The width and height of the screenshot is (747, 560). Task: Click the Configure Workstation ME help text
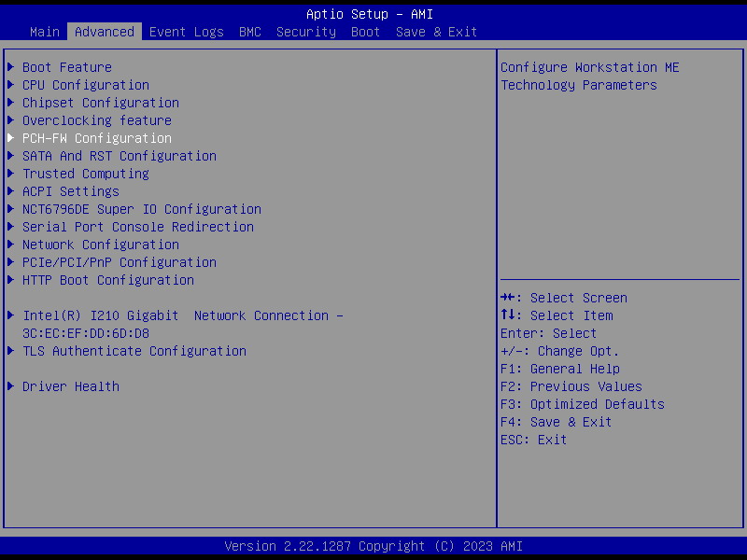coord(590,77)
